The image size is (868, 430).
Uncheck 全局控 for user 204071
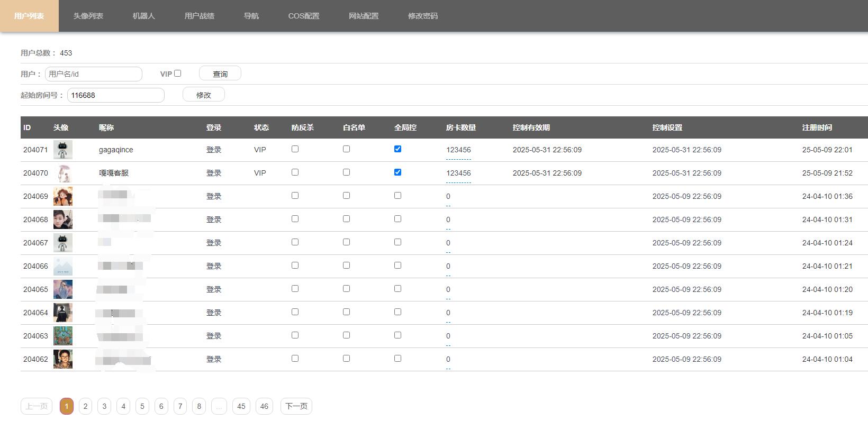click(398, 149)
